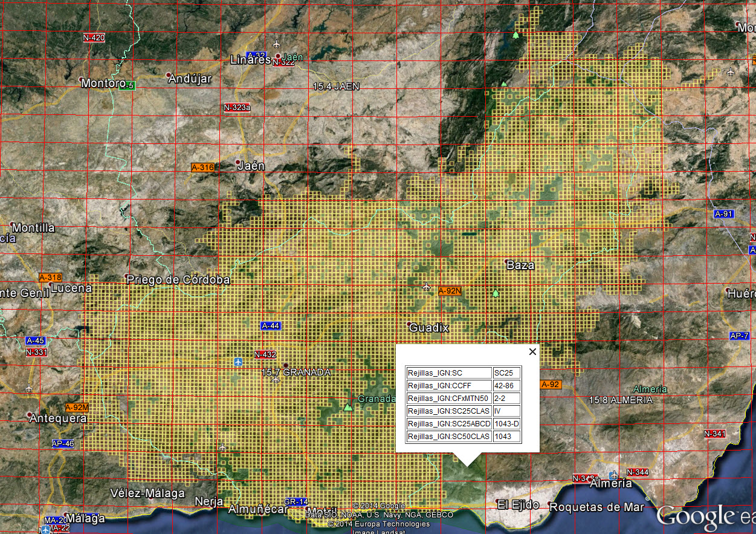Click the Google Earth logo

pos(705,517)
